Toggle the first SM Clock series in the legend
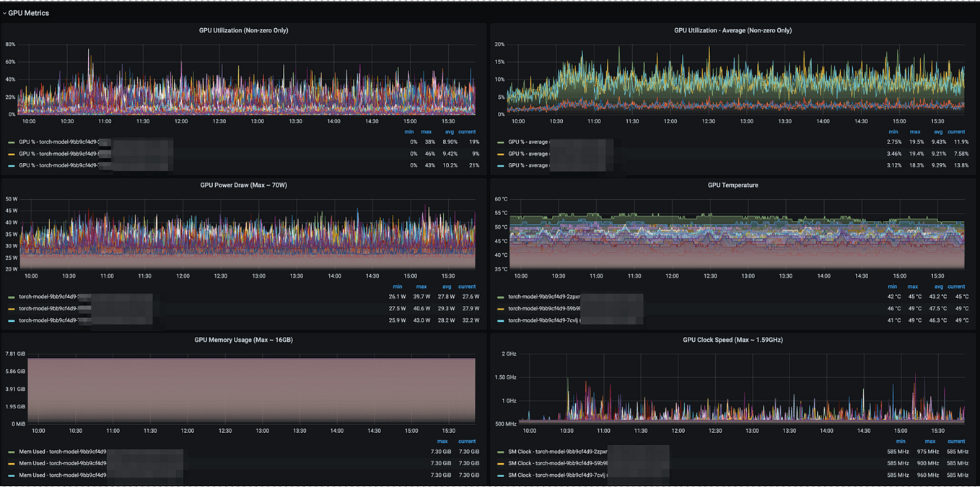 [x=558, y=452]
